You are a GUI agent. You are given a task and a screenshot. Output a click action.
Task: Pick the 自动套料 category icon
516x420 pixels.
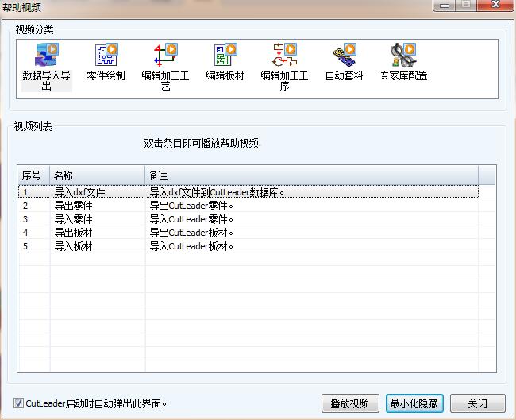click(344, 55)
